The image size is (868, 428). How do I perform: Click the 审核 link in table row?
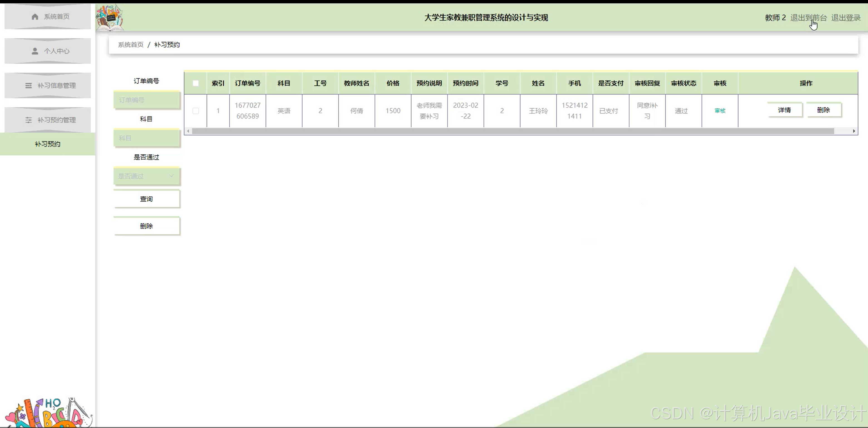[720, 111]
